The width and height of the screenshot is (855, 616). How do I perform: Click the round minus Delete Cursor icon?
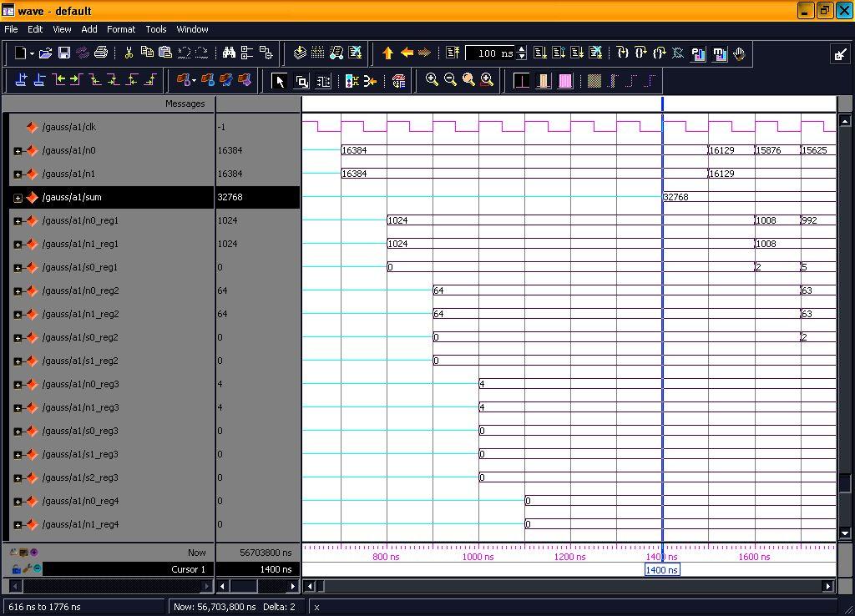(38, 568)
